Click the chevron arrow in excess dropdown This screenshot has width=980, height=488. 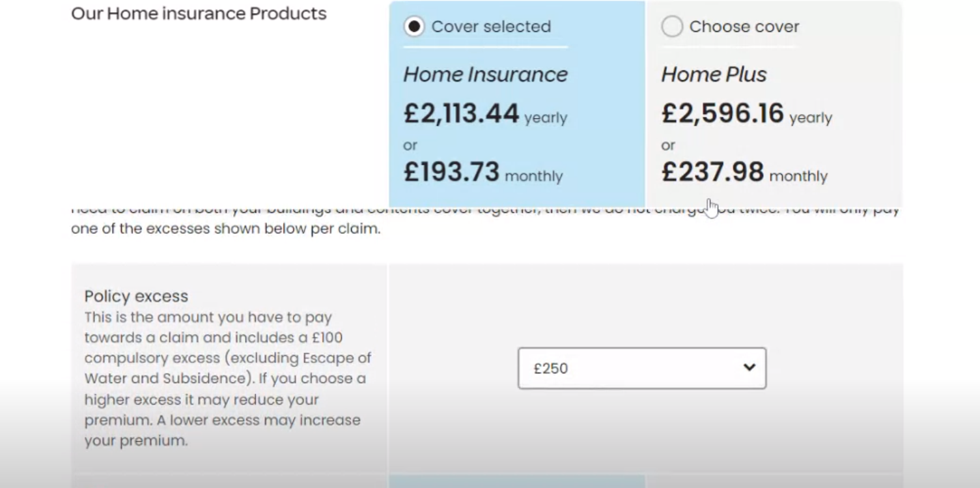(749, 367)
